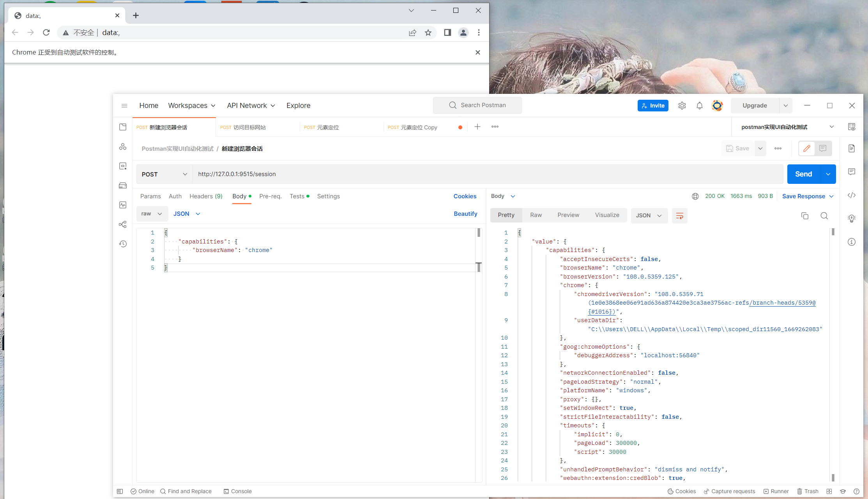Switch to the Headers (9) tab

tap(206, 196)
